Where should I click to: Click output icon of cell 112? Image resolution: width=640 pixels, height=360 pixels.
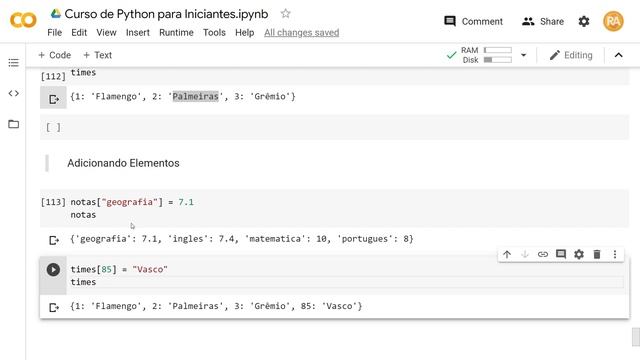click(53, 99)
